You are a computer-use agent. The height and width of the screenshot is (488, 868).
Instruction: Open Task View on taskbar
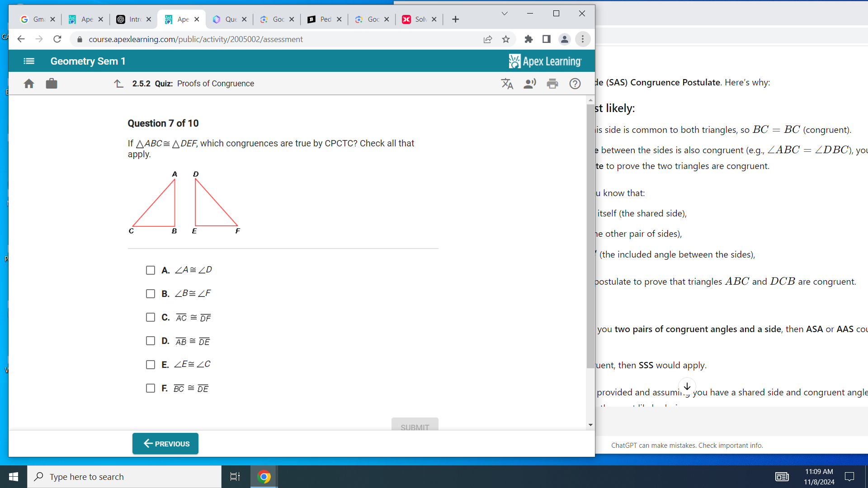[x=235, y=477]
